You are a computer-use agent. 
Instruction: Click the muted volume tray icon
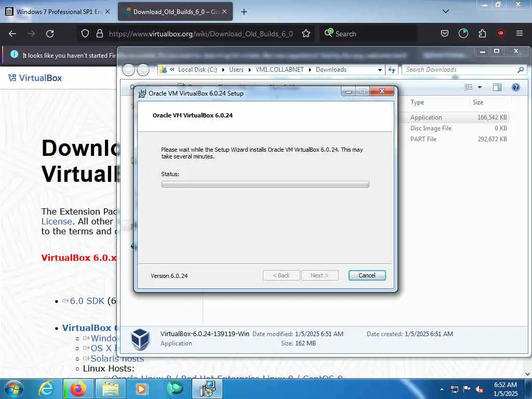(x=480, y=389)
